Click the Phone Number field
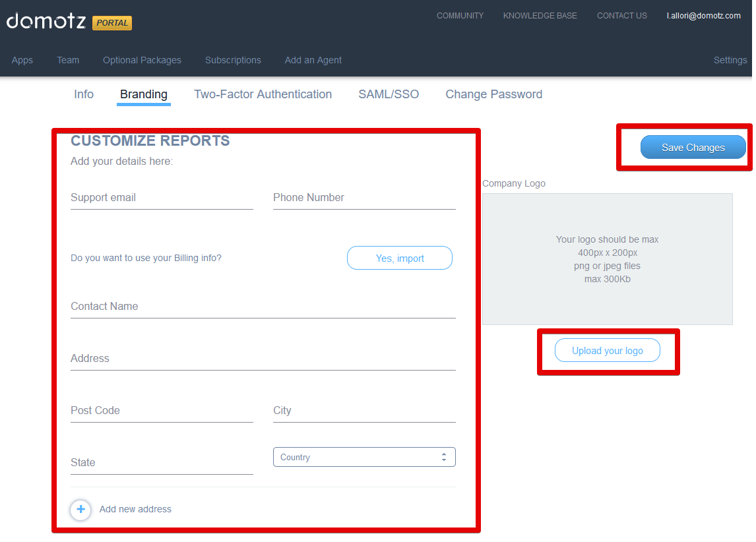Viewport: 756px width, 542px height. pyautogui.click(x=364, y=198)
